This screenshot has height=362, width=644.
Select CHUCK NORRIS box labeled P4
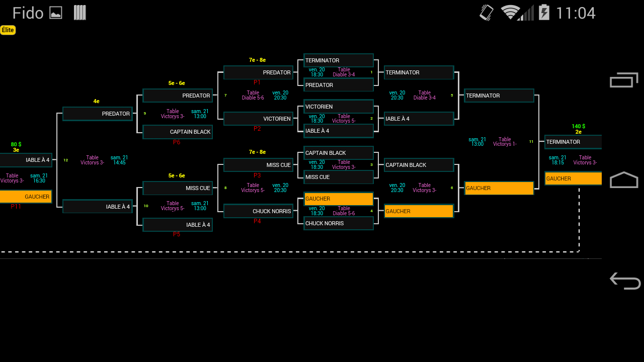[258, 211]
